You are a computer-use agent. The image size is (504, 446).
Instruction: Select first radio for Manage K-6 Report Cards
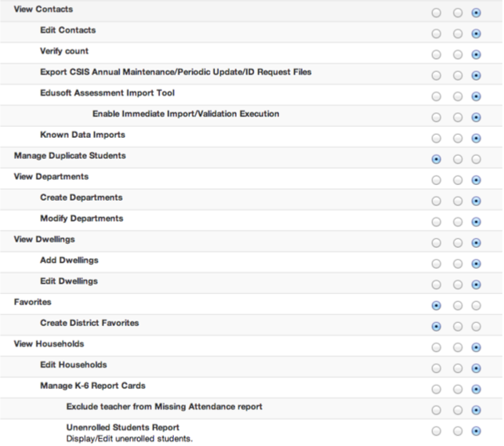click(436, 390)
